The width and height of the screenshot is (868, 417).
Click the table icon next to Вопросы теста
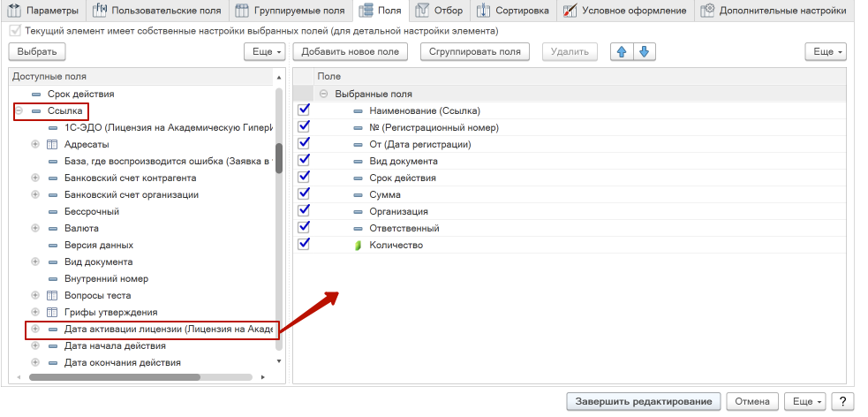52,295
